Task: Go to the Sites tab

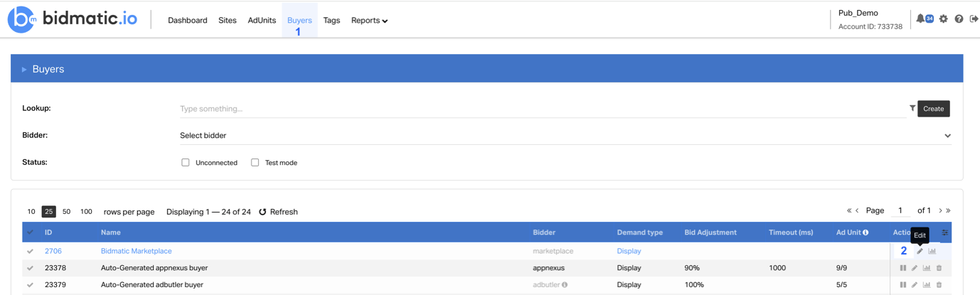Action: click(228, 21)
